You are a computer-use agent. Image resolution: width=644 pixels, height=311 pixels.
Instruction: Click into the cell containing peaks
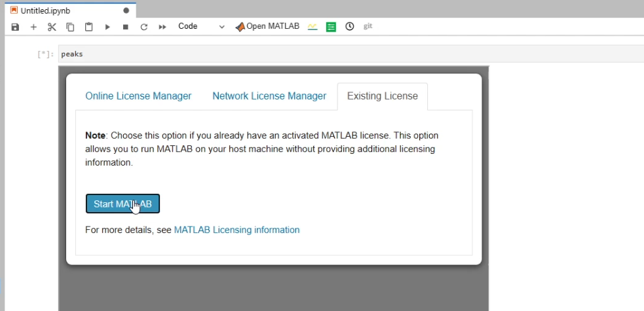tap(351, 54)
